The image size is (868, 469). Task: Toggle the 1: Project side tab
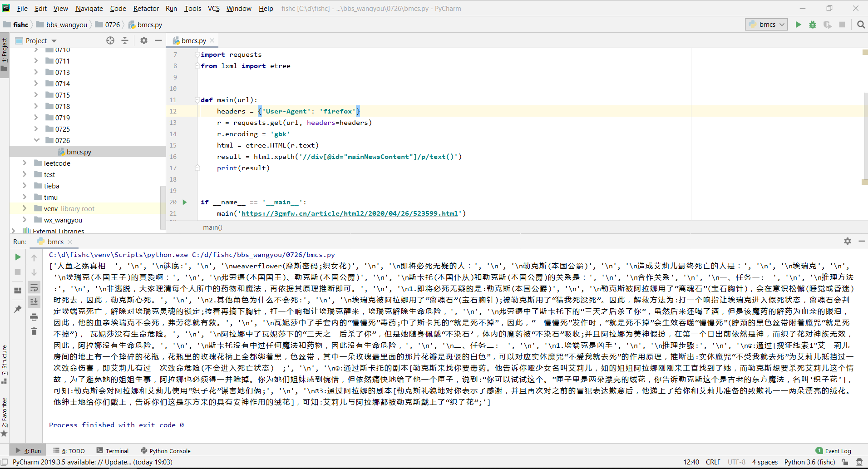pos(4,54)
